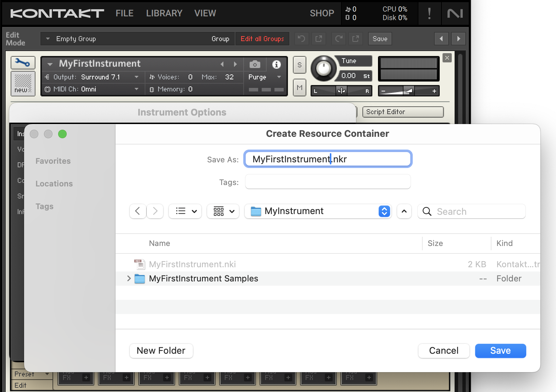556x392 pixels.
Task: Open the MyInstrument location popup
Action: coord(318,211)
